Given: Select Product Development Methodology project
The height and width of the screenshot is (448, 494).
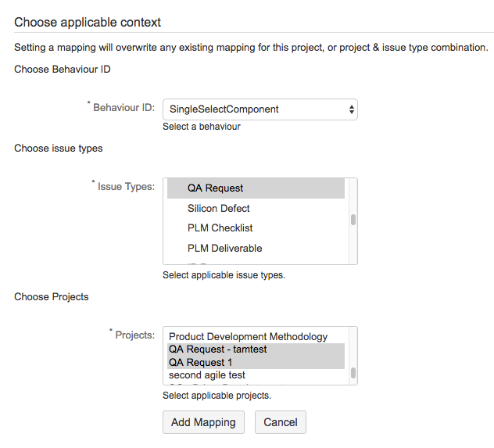Looking at the screenshot, I should pyautogui.click(x=248, y=337).
